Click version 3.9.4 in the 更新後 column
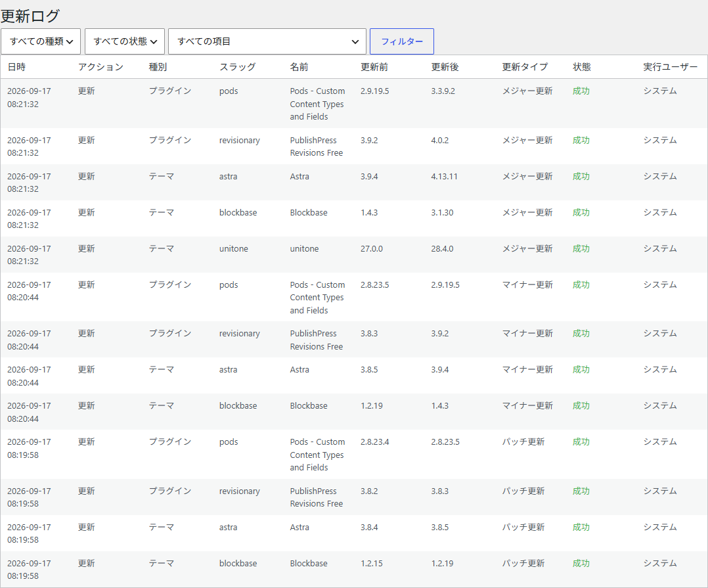Image resolution: width=708 pixels, height=588 pixels. coord(440,369)
